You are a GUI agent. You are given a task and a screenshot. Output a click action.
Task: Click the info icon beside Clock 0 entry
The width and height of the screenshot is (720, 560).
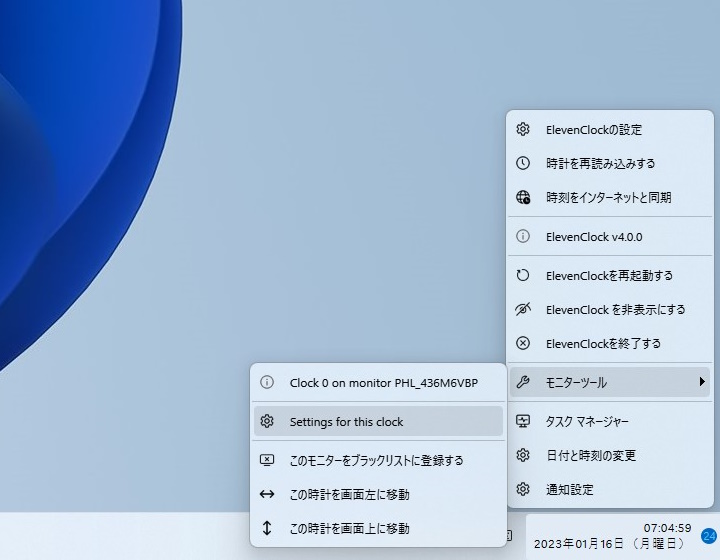click(x=267, y=382)
